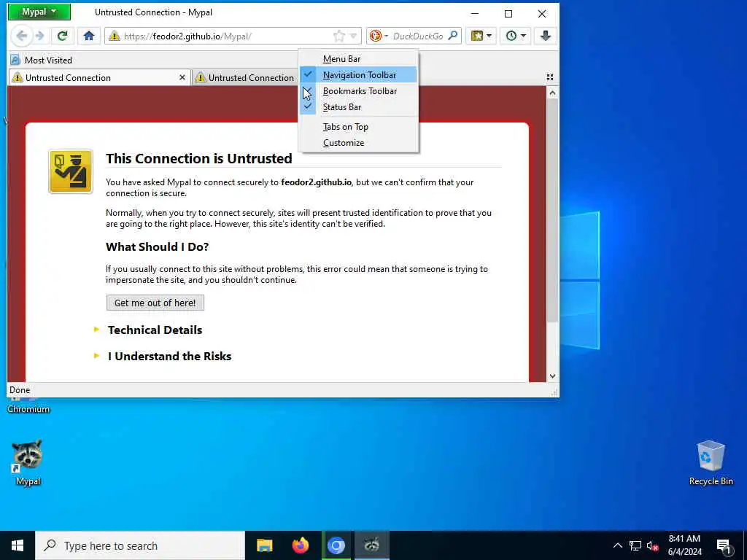Show hidden system tray icons
The image size is (747, 560).
[x=617, y=545]
